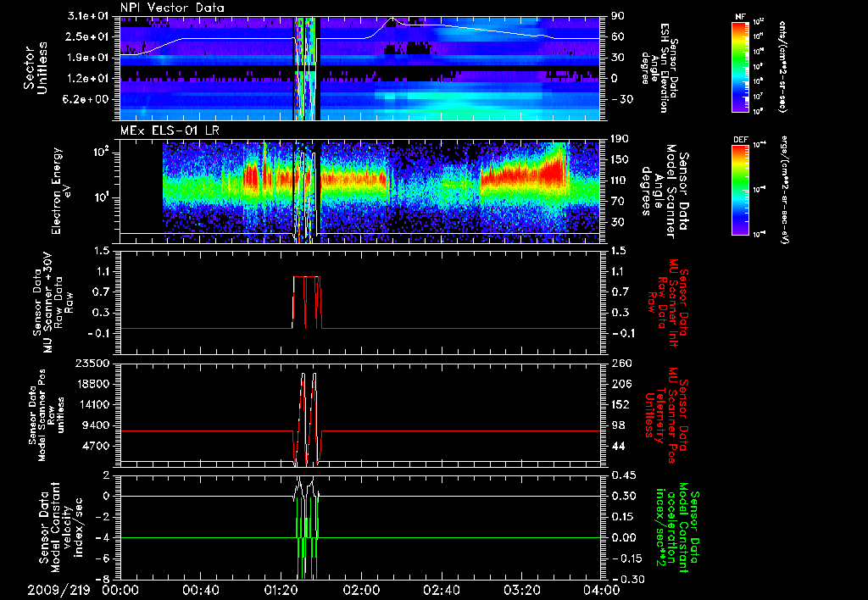Image resolution: width=868 pixels, height=600 pixels.
Task: Select the "Sector Unitless" axis title
Action: pos(36,68)
